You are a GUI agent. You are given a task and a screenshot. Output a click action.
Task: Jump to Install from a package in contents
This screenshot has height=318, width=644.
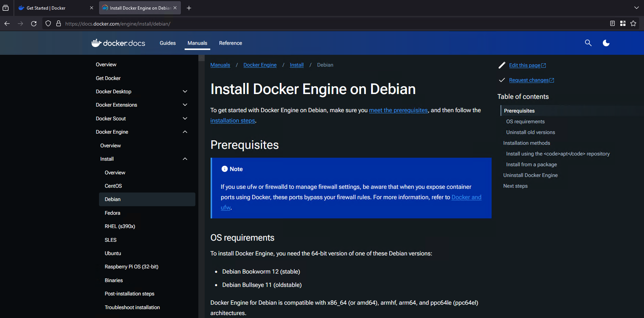click(x=531, y=164)
